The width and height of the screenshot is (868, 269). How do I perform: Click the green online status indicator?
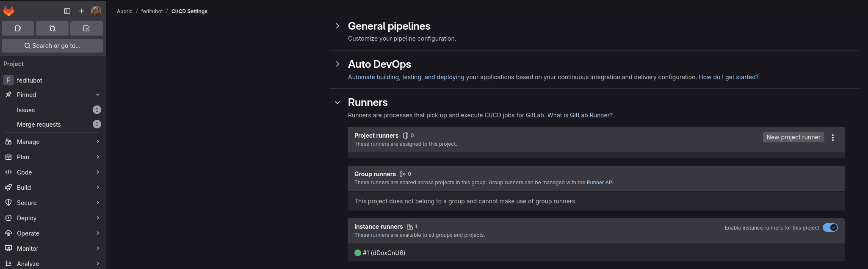[358, 253]
